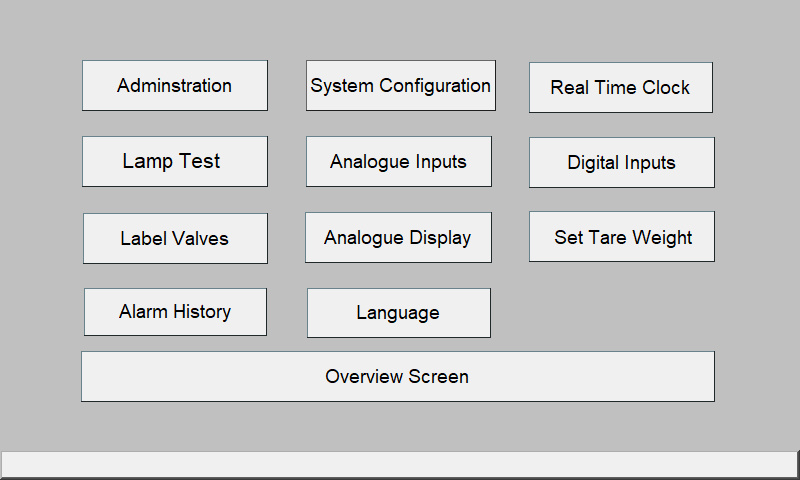Select the Digital Inputs button
The image size is (800, 480).
(621, 163)
